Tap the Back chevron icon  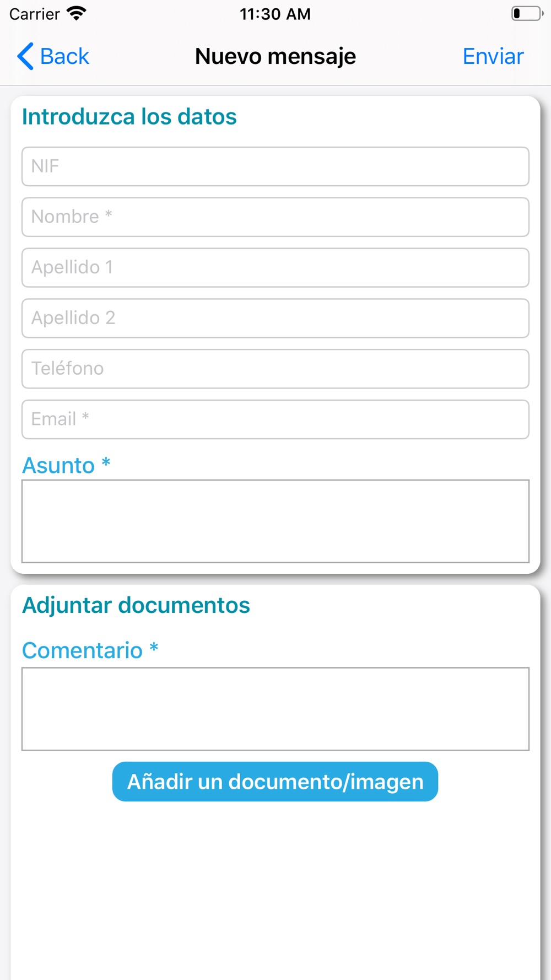pyautogui.click(x=25, y=56)
